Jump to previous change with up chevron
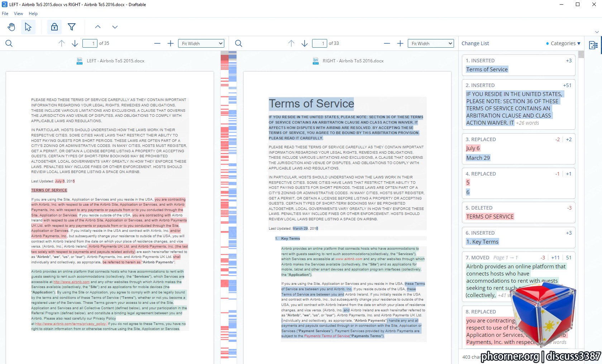Viewport: 602px width, 364px height. pos(98,27)
